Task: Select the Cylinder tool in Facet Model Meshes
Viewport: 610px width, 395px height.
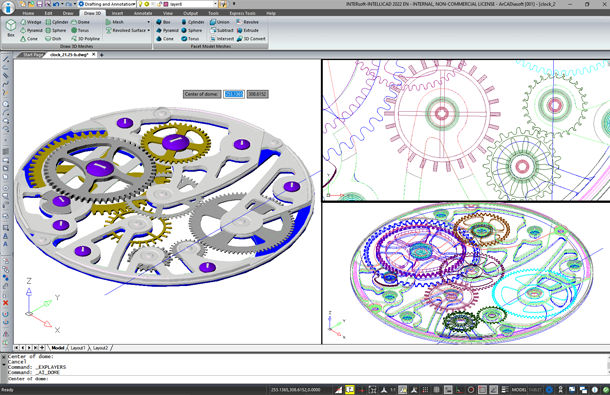Action: point(193,22)
